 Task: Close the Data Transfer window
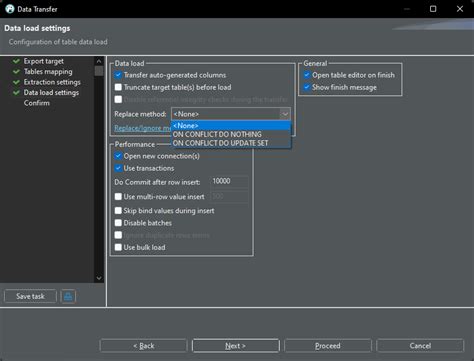tap(460, 9)
